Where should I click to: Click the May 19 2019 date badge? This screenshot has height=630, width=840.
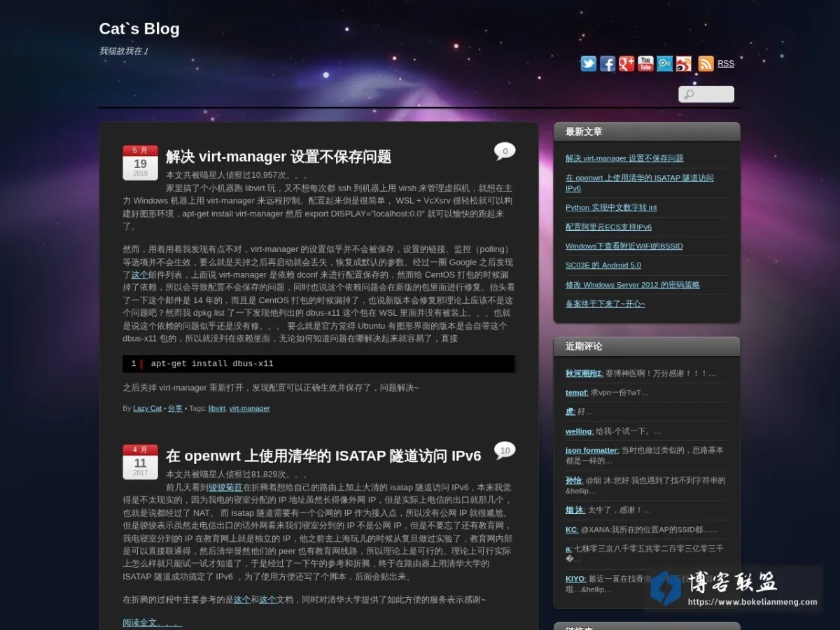tap(140, 162)
